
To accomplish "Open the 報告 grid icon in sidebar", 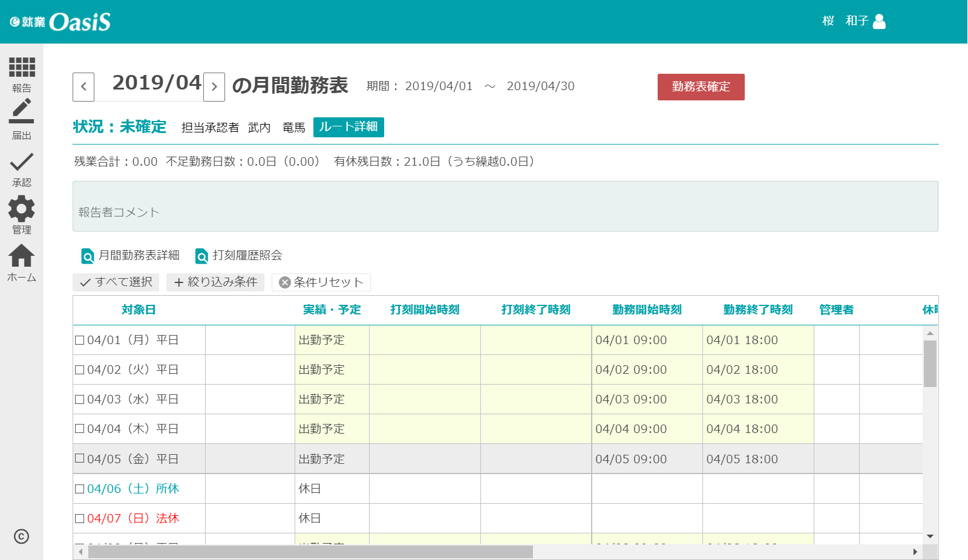I will pos(22,67).
